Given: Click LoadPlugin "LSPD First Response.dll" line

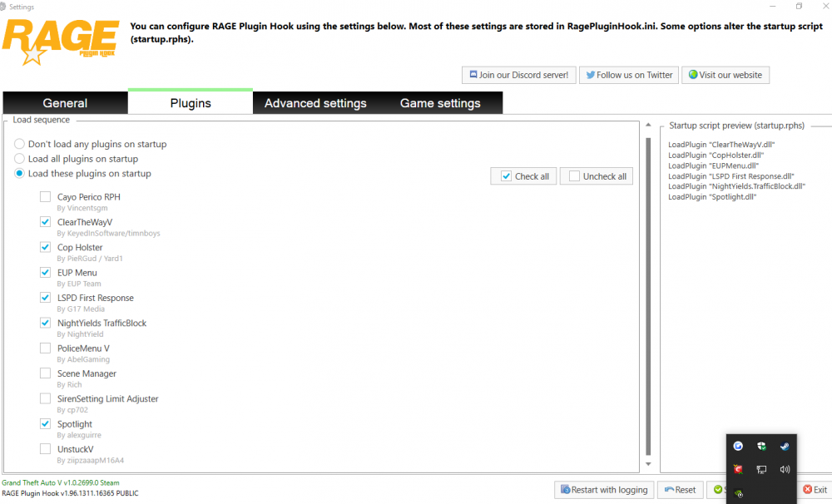Looking at the screenshot, I should coord(731,176).
